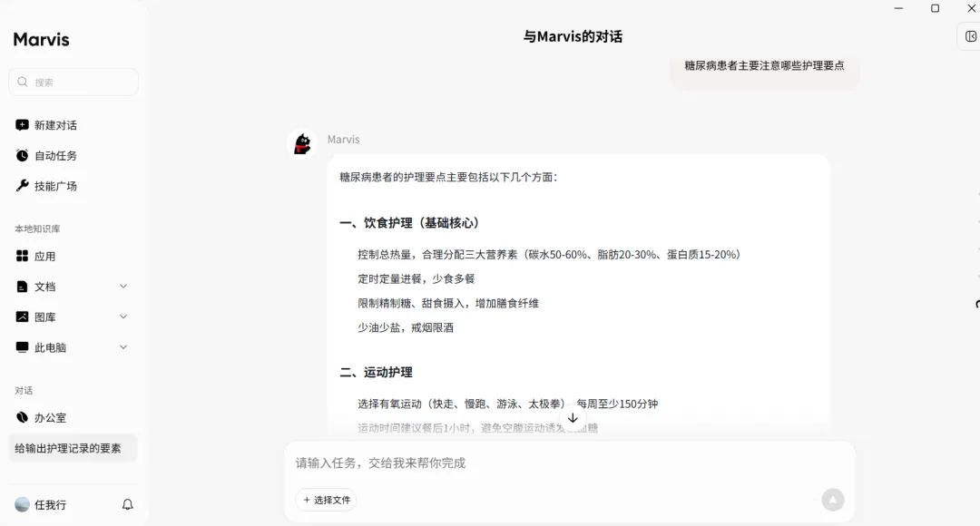Image resolution: width=980 pixels, height=526 pixels.
Task: Click sender name Marvis above reply
Action: pos(343,140)
